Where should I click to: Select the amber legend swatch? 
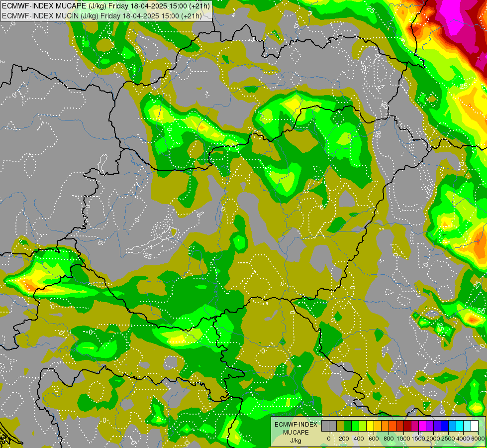click(378, 426)
